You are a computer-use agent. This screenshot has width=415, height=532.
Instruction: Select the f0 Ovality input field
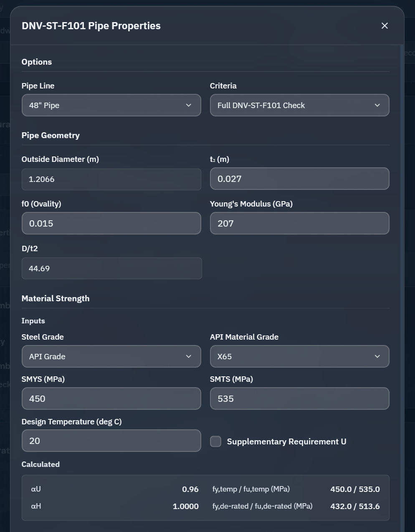[x=111, y=223]
